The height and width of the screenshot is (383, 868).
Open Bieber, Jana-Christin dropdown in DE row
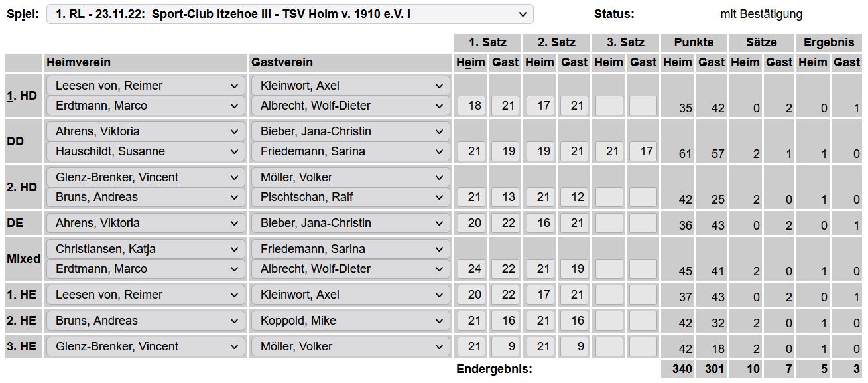click(351, 223)
